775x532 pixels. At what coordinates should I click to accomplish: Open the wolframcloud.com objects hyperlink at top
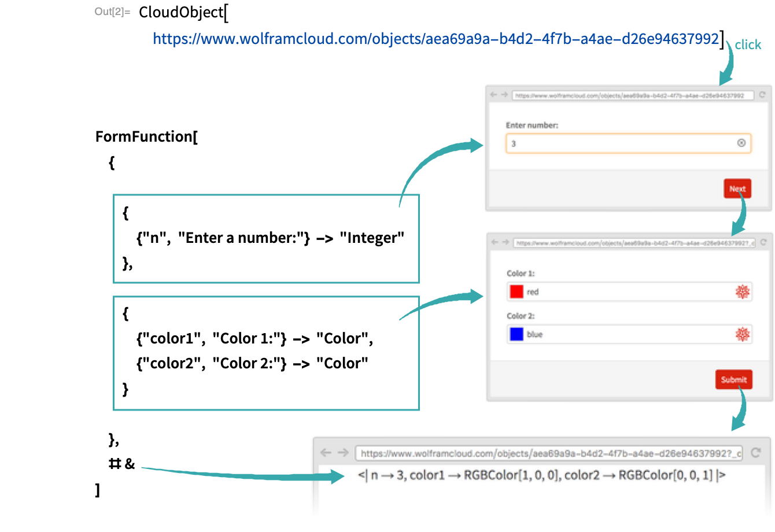(436, 39)
